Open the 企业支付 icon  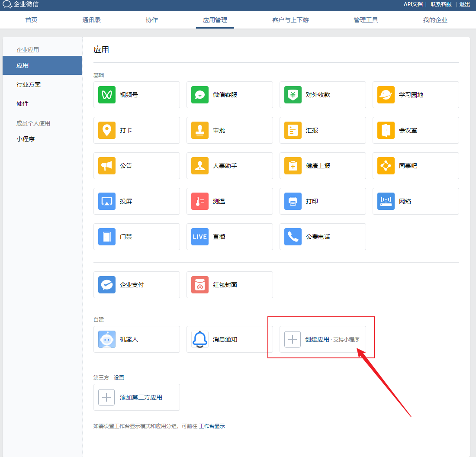pos(106,285)
